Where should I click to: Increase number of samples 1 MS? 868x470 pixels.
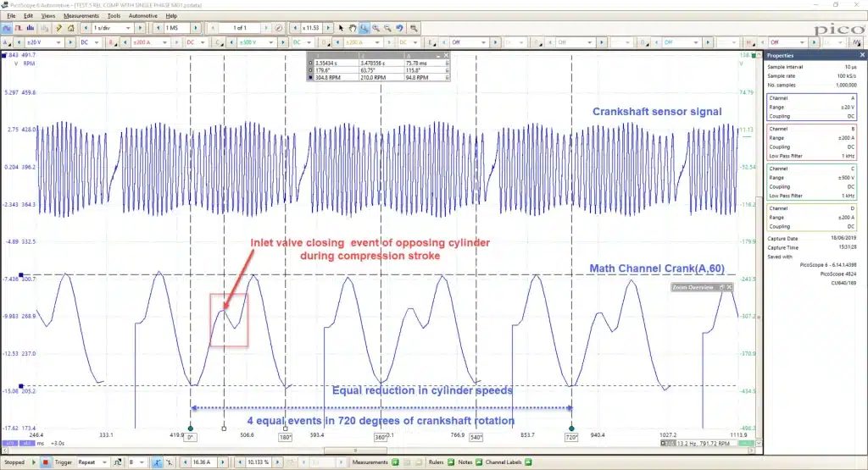[196, 28]
